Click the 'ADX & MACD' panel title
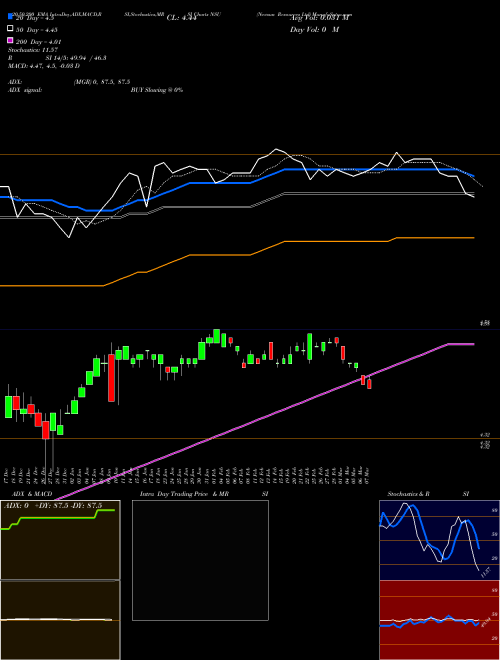This screenshot has width=500, height=660. pyautogui.click(x=32, y=494)
